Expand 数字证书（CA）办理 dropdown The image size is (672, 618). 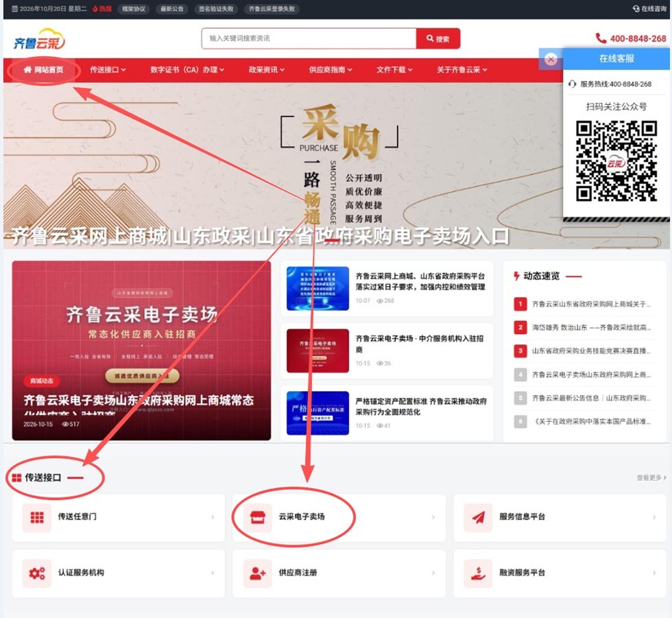pyautogui.click(x=187, y=70)
